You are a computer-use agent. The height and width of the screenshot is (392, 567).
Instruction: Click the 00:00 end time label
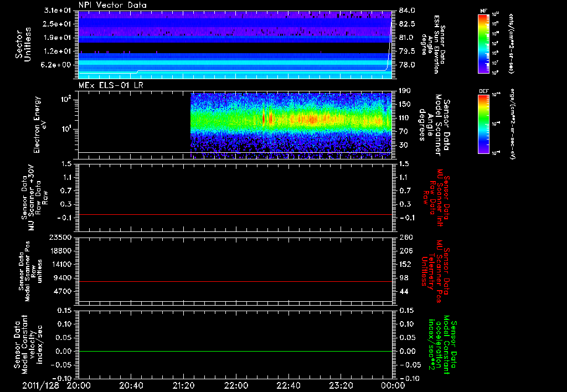tap(393, 385)
